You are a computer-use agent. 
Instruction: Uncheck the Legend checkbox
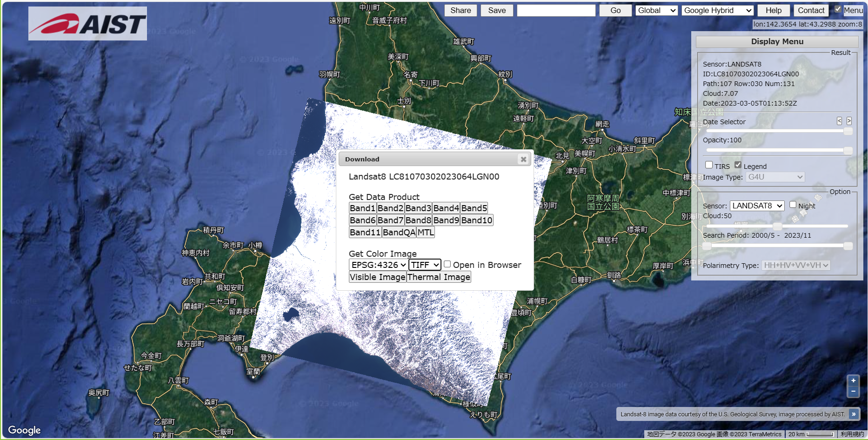[x=738, y=165]
